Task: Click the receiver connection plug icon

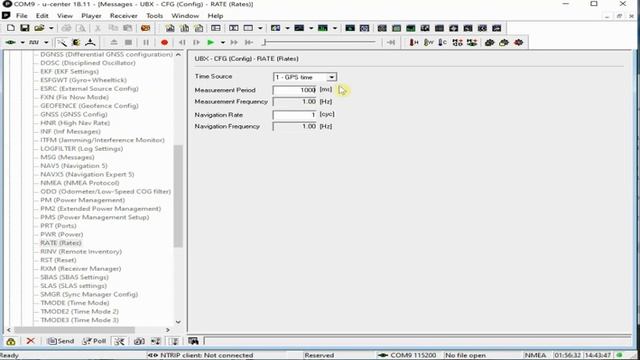Action: [10, 42]
